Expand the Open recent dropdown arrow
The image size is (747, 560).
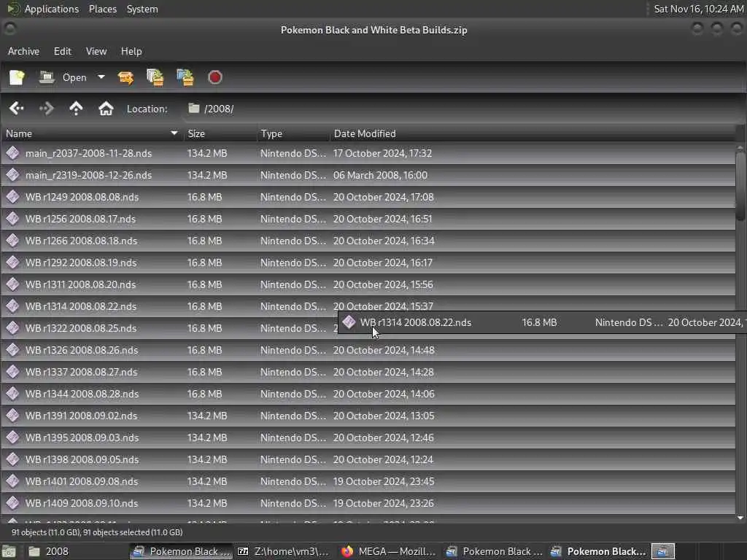click(101, 77)
